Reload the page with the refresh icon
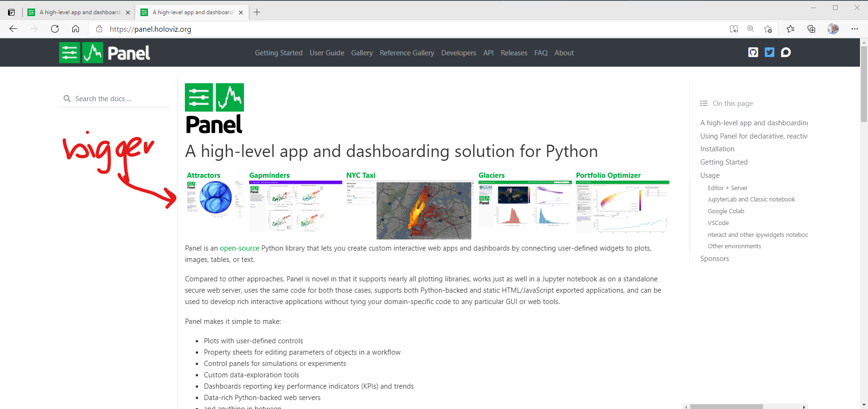Image resolution: width=868 pixels, height=409 pixels. pos(55,29)
